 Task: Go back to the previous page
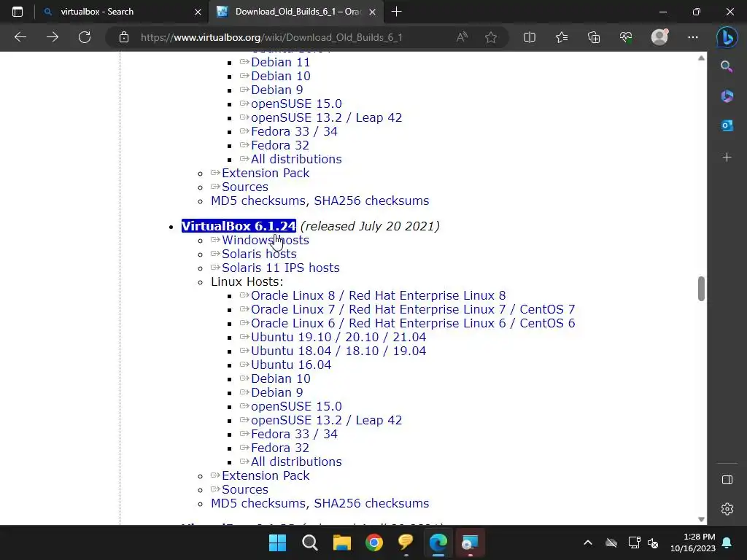coord(20,37)
